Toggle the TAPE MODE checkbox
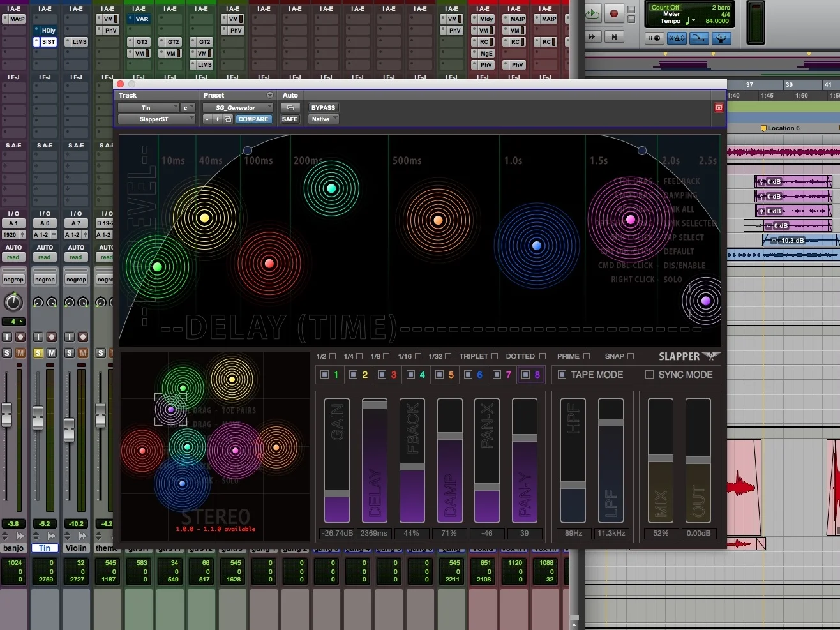Image resolution: width=840 pixels, height=630 pixels. click(x=562, y=375)
